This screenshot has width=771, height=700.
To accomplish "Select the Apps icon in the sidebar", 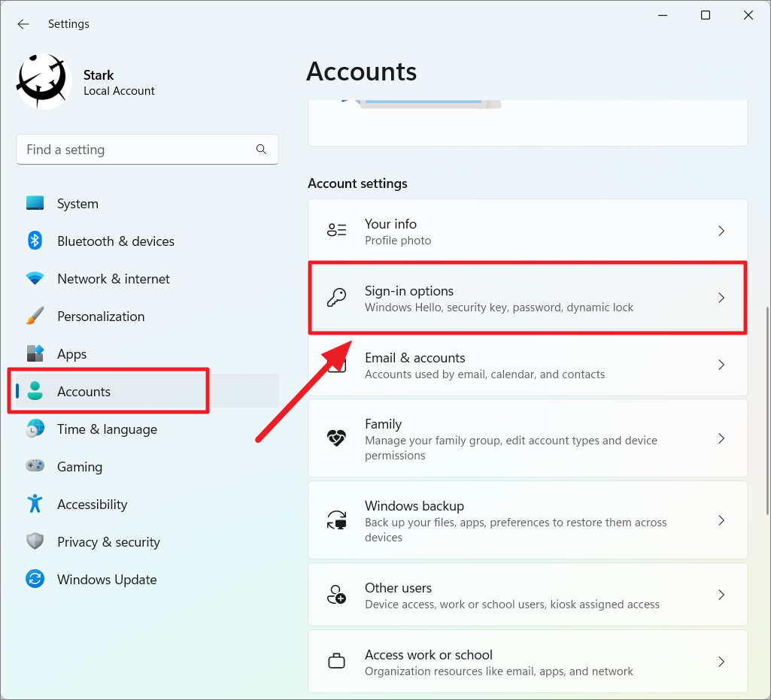I will [35, 353].
